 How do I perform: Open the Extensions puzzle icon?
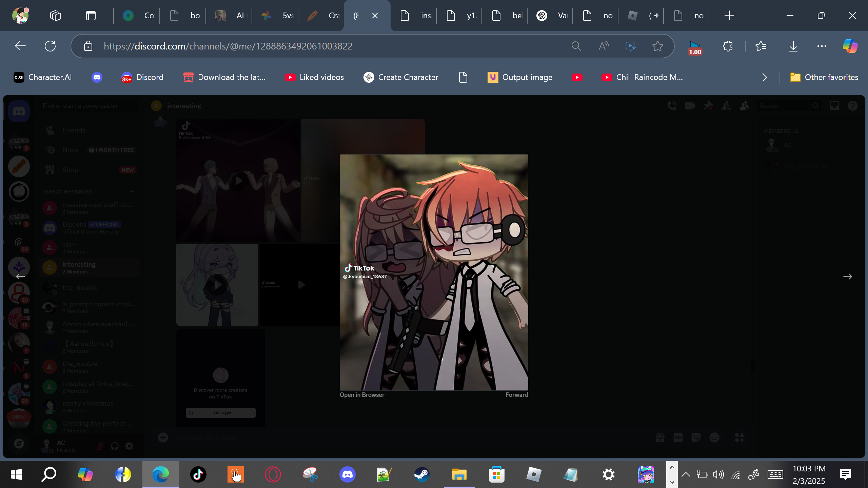tap(728, 46)
